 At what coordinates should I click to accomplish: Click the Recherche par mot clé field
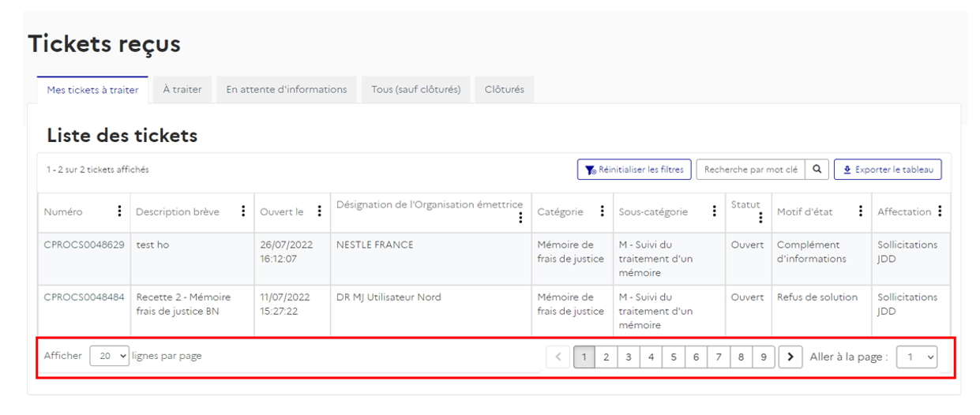[x=750, y=170]
